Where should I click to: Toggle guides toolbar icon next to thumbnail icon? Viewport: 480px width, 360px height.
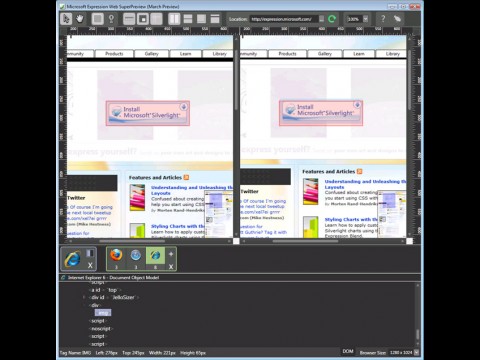(x=156, y=19)
